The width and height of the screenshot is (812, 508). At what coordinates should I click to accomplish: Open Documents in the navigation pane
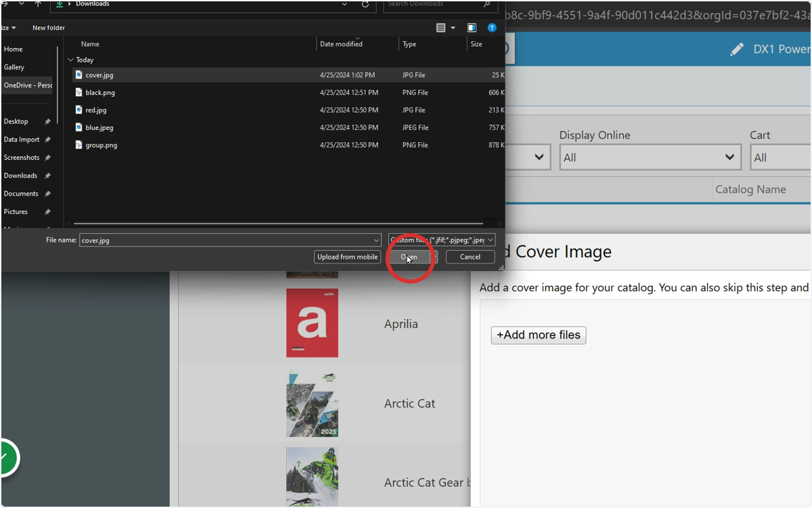point(21,194)
